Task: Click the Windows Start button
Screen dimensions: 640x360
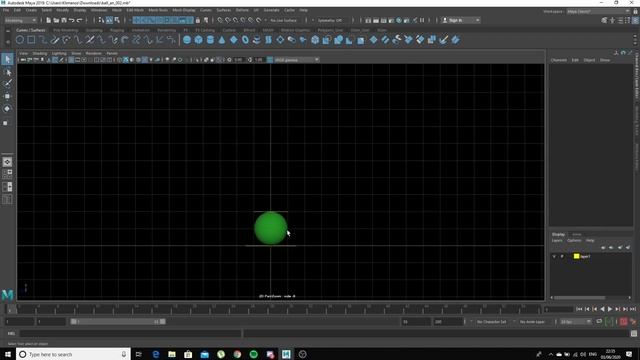Action: point(8,354)
